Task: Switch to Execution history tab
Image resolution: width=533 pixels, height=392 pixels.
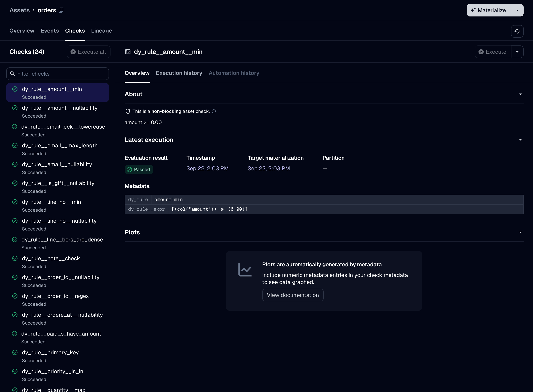Action: click(x=179, y=73)
